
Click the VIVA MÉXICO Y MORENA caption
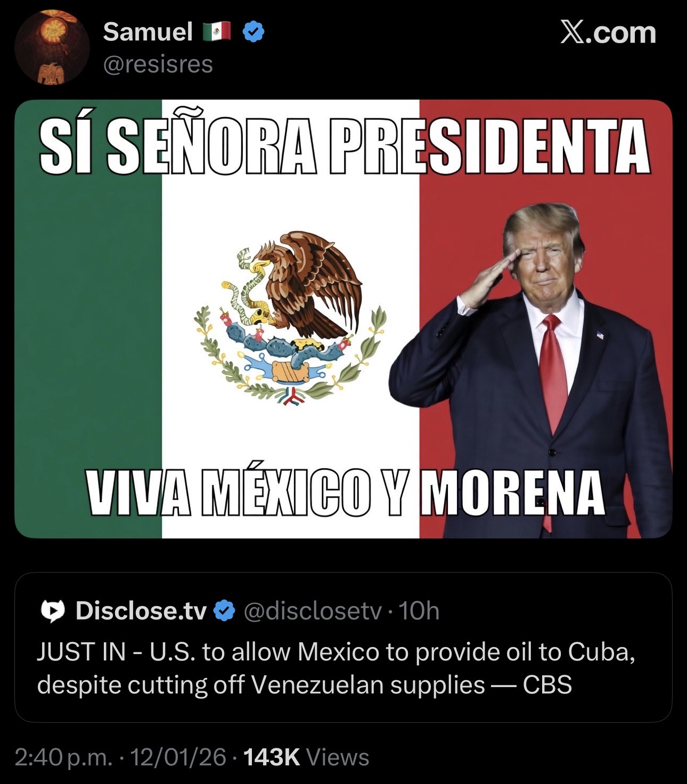(346, 493)
